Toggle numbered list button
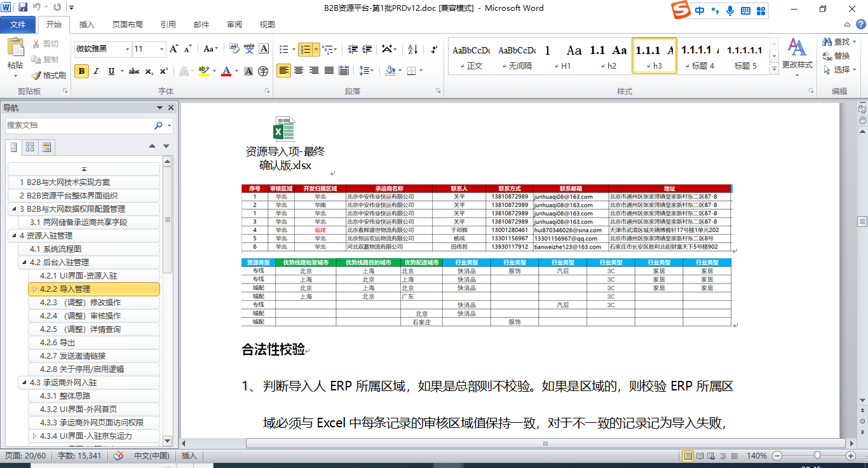Image resolution: width=868 pixels, height=468 pixels. pos(305,49)
